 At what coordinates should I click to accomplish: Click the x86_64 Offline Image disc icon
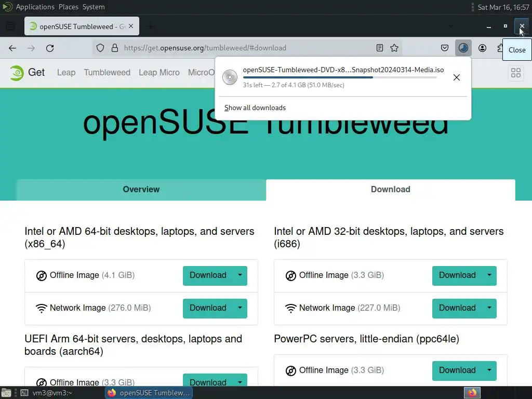(x=42, y=276)
